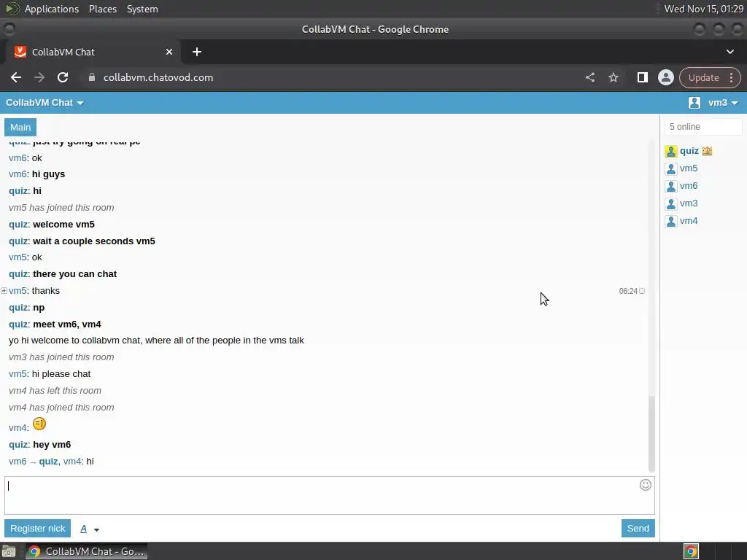Screen dimensions: 747x560
Task: Click quiz nick in 'hey vm6' message
Action: point(19,445)
